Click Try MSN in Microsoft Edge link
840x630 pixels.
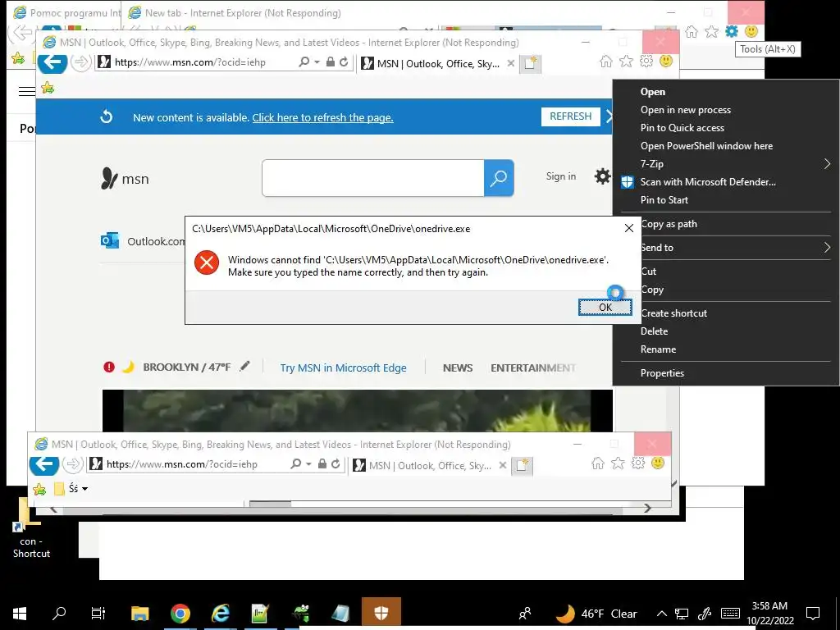[344, 368]
